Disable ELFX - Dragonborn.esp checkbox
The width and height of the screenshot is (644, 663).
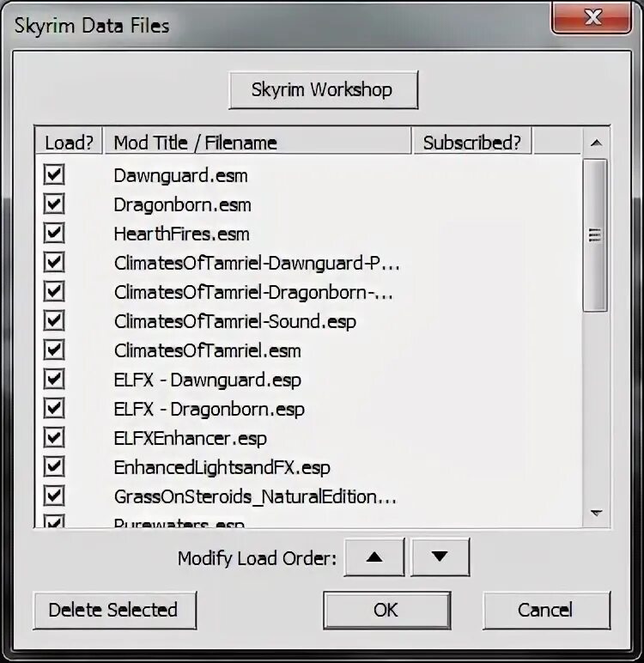click(x=54, y=408)
